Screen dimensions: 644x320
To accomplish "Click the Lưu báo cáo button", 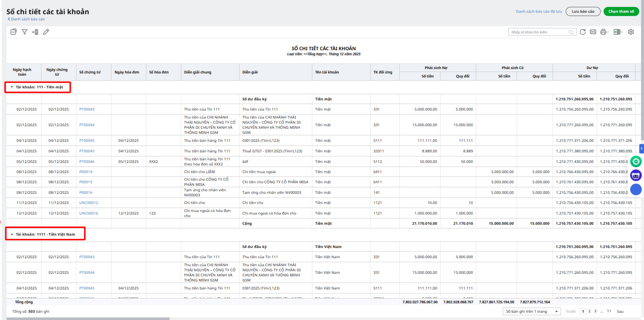I will (x=583, y=12).
